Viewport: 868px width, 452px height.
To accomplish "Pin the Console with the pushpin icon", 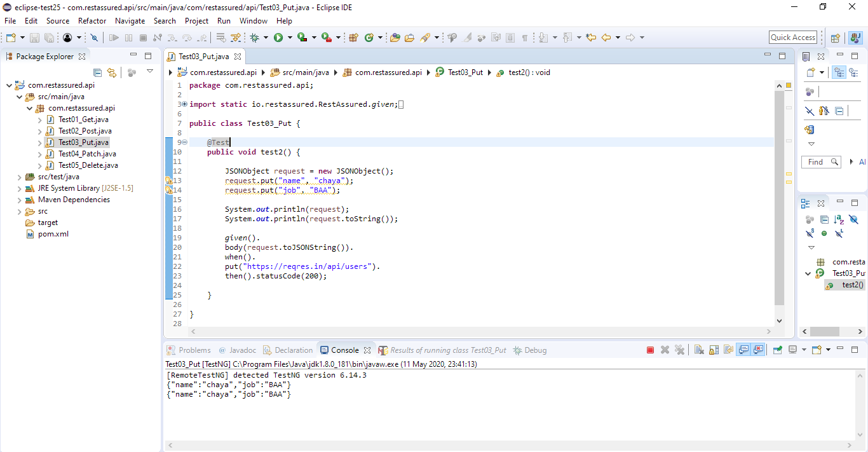I will [777, 350].
